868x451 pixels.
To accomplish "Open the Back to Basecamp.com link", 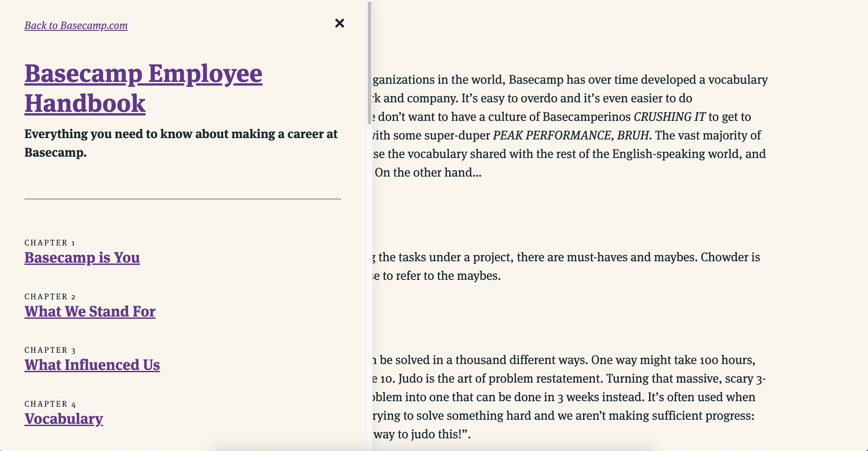I will click(76, 25).
